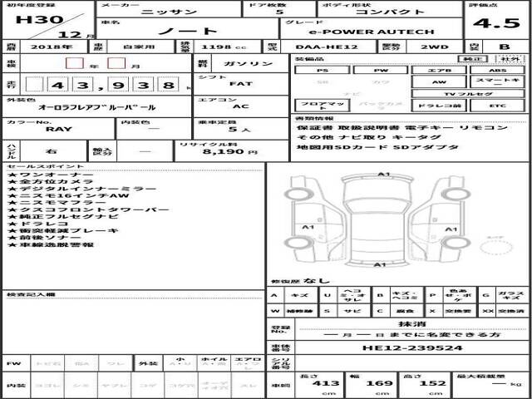
Task: Select the vehicle height 152
Action: [x=432, y=383]
